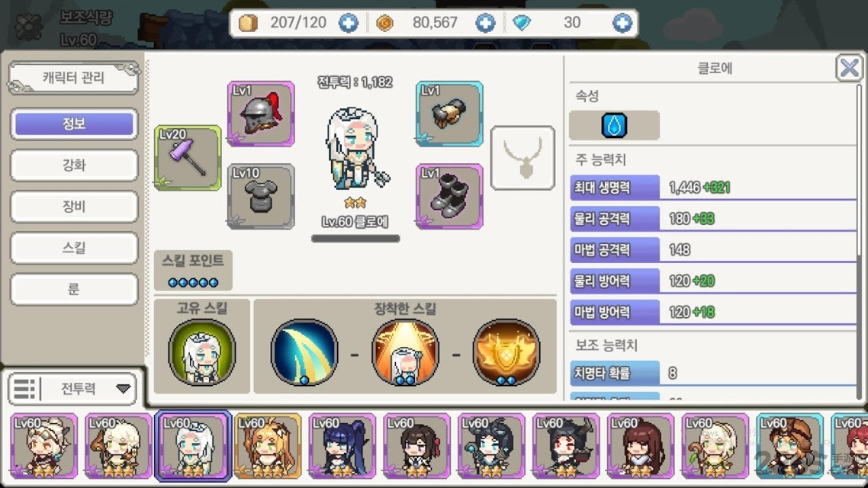The image size is (868, 488).
Task: Tap the blue slash equipped skill icon
Action: tap(304, 352)
